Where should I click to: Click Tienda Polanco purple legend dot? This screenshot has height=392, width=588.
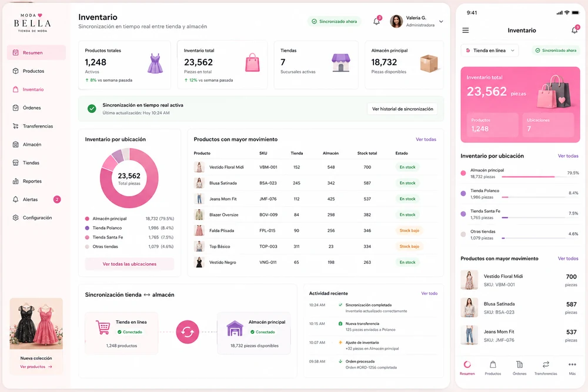point(87,228)
